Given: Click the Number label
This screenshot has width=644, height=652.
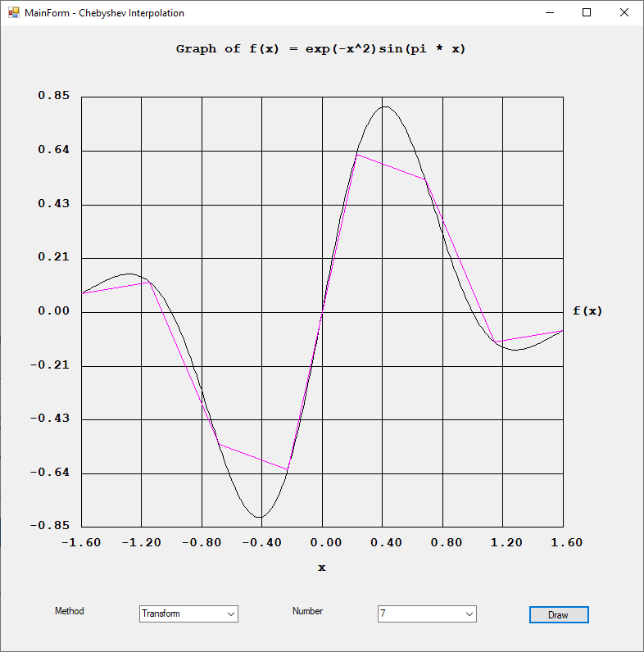Looking at the screenshot, I should [307, 611].
